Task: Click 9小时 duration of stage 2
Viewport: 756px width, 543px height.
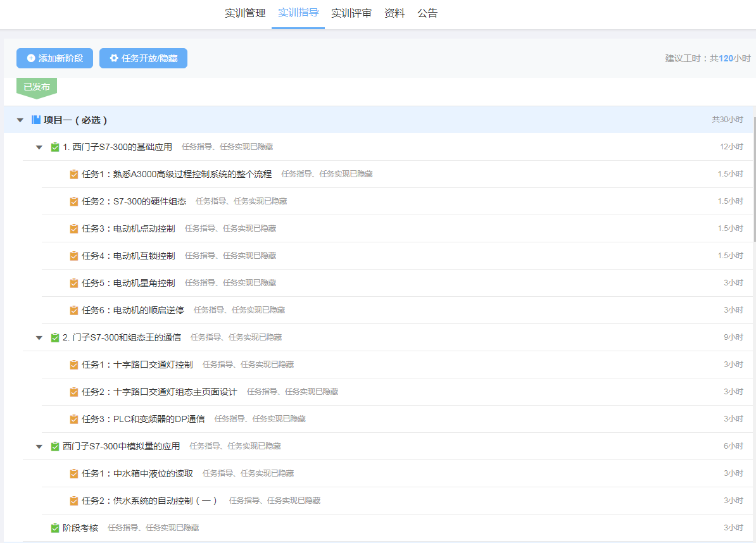Action: tap(733, 337)
